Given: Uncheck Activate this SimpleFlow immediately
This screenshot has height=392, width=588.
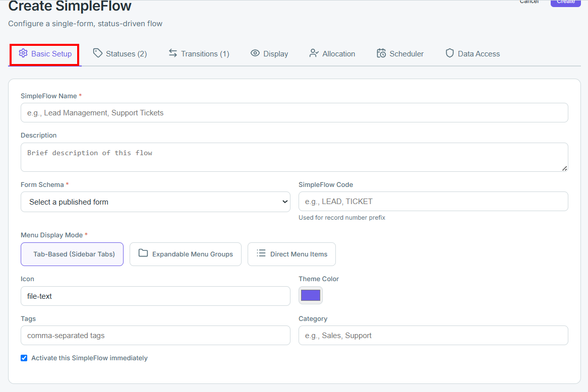Looking at the screenshot, I should [24, 358].
